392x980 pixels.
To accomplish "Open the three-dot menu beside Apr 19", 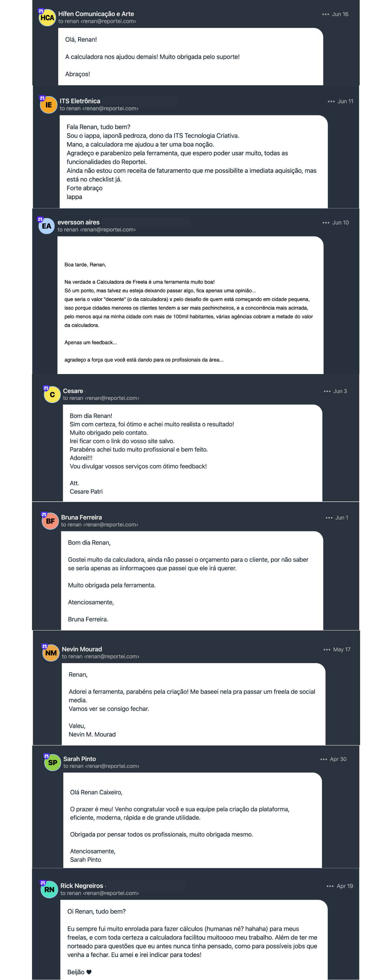I will click(x=330, y=886).
